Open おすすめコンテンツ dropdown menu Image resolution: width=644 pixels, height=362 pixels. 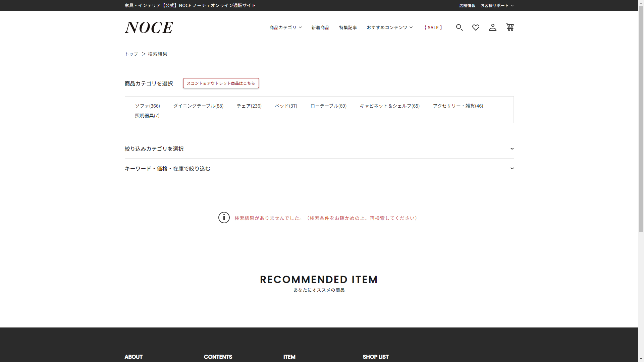pos(389,27)
